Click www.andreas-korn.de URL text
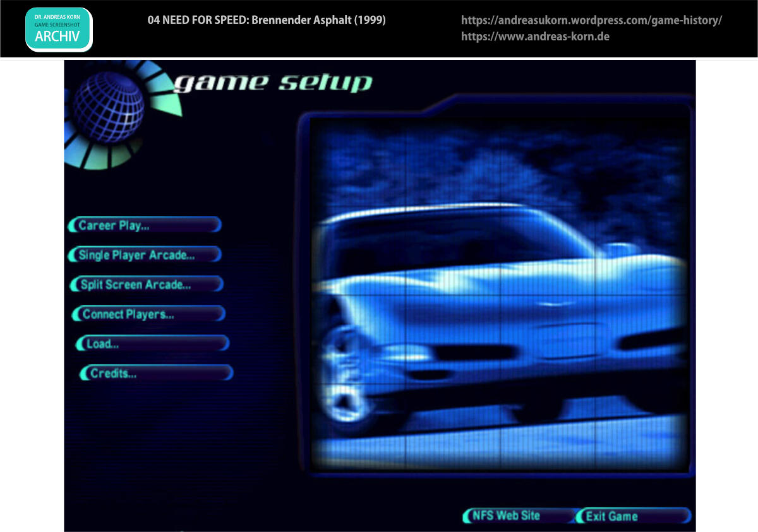The height and width of the screenshot is (532, 758). (535, 37)
